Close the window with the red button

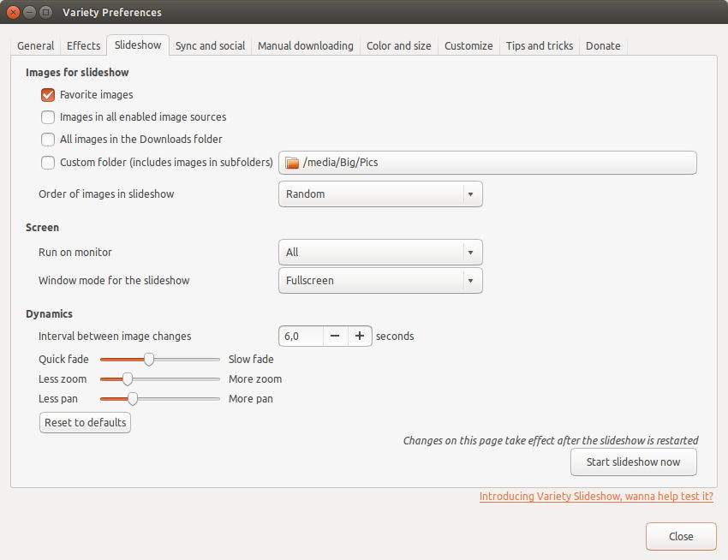[13, 12]
